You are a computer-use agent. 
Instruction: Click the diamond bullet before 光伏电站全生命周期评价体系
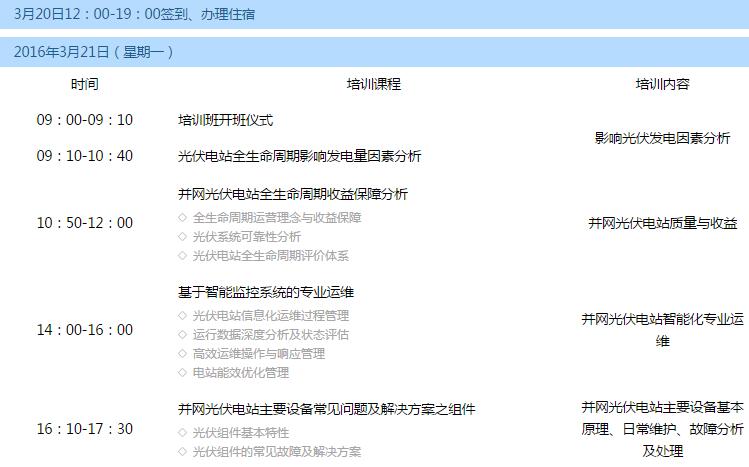click(x=182, y=256)
